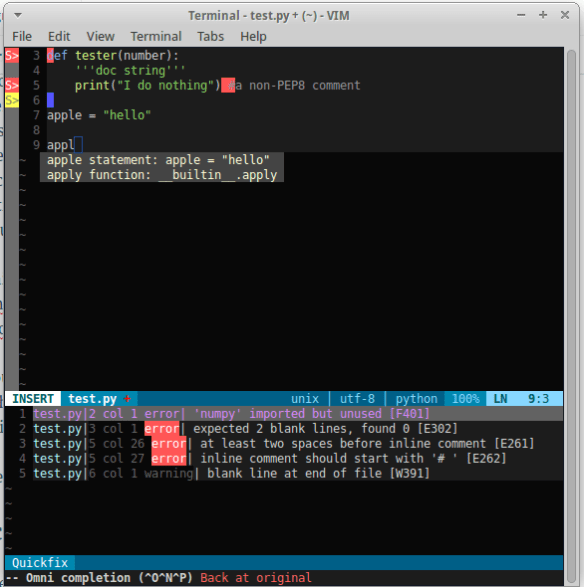
Task: Click the 100% position indicator
Action: point(465,399)
